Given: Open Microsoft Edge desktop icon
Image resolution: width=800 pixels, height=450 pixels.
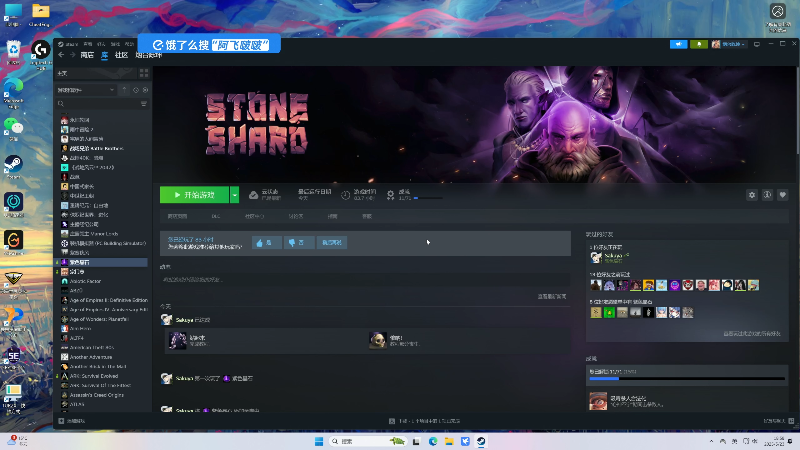Looking at the screenshot, I should click(13, 92).
